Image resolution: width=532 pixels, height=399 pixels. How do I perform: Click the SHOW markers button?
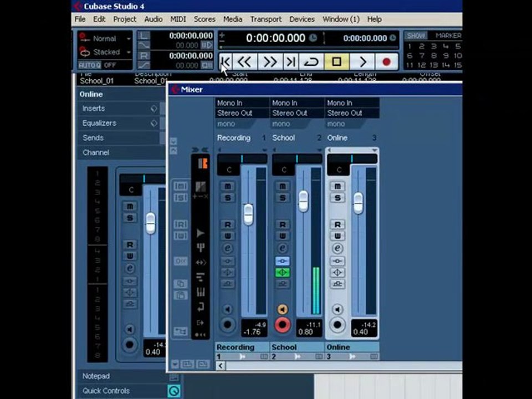(416, 35)
